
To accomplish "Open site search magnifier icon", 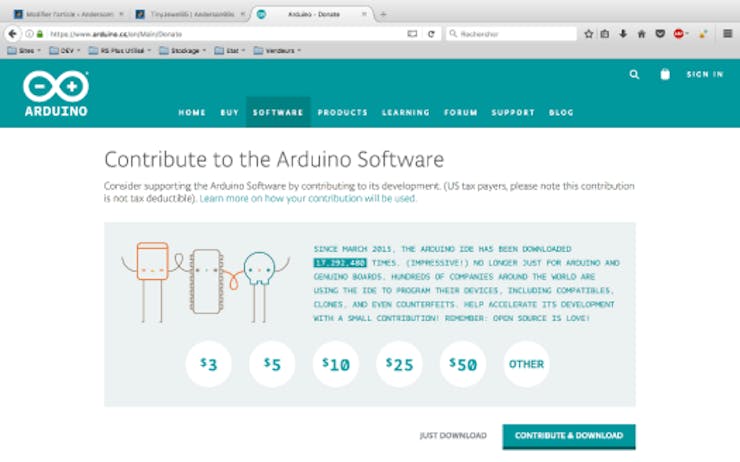I will [x=634, y=75].
